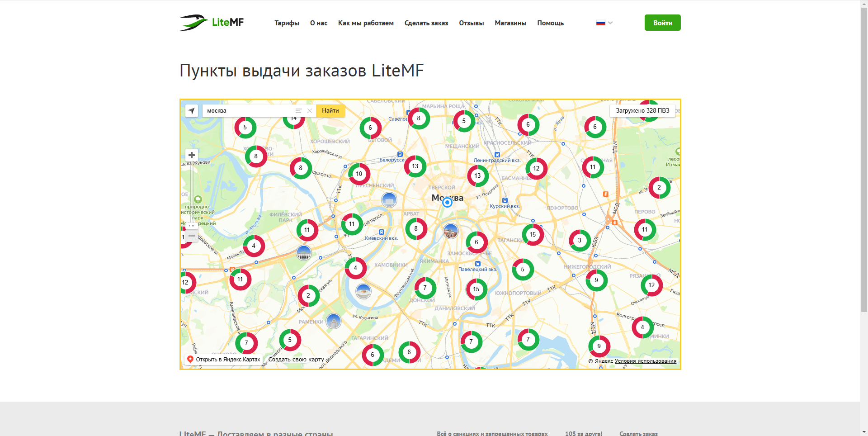This screenshot has height=436, width=868.
Task: Open map in Яндекс.Картах
Action: click(x=224, y=360)
